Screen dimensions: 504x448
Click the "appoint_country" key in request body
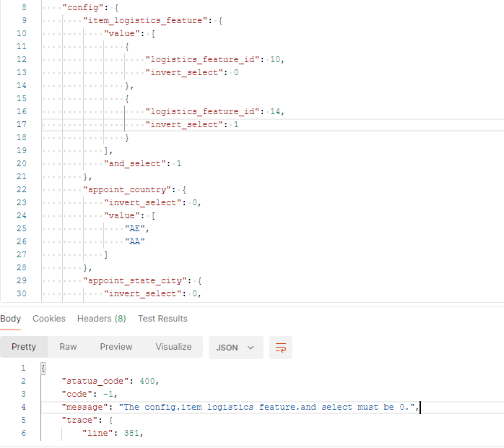click(x=131, y=189)
